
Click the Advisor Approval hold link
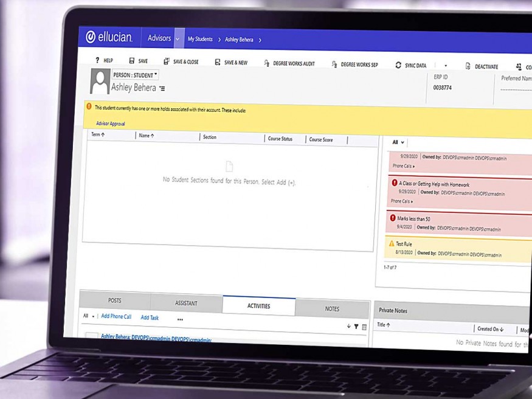(111, 123)
